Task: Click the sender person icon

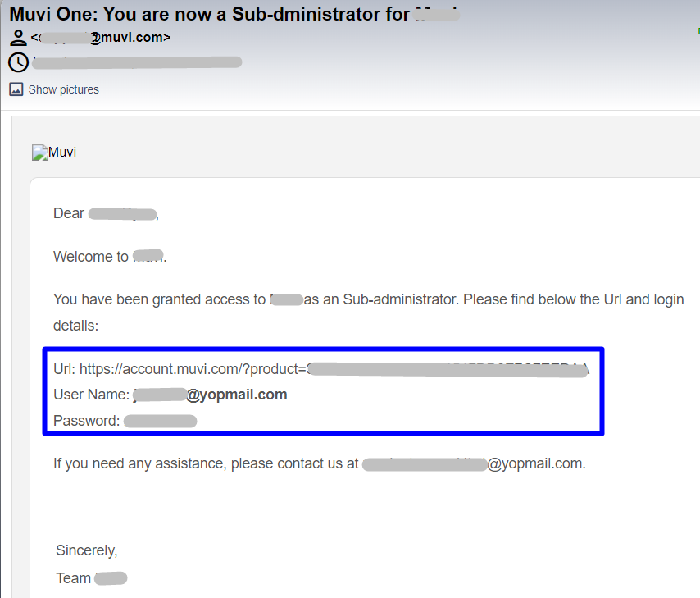Action: coord(18,38)
